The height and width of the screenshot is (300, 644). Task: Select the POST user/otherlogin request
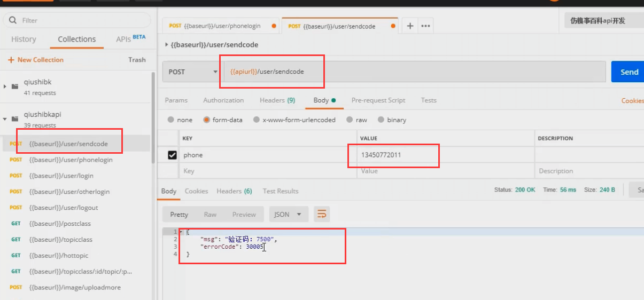click(x=75, y=192)
